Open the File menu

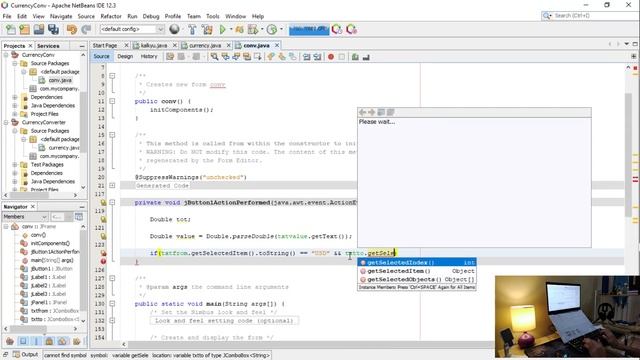coord(7,16)
